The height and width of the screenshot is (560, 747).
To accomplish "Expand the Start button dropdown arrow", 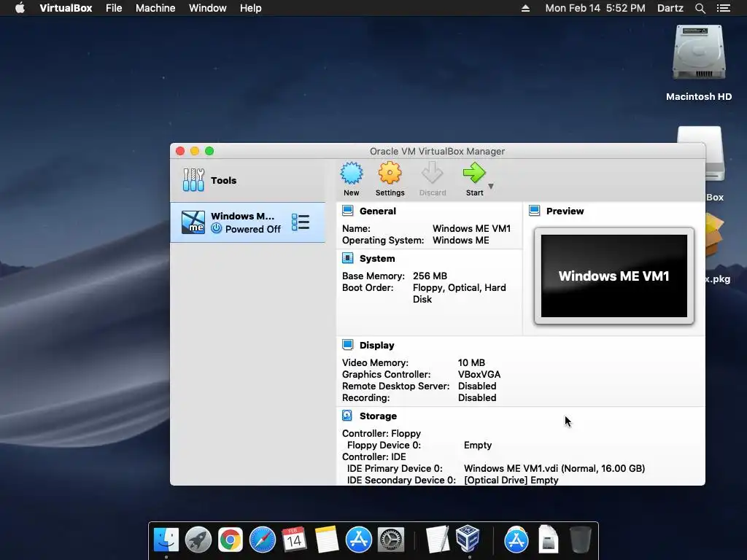I will pyautogui.click(x=491, y=186).
